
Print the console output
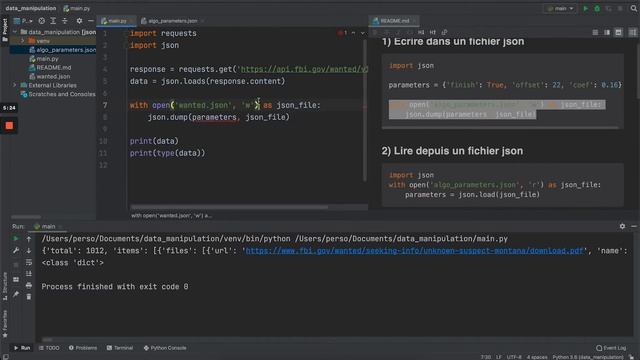pyautogui.click(x=29, y=285)
